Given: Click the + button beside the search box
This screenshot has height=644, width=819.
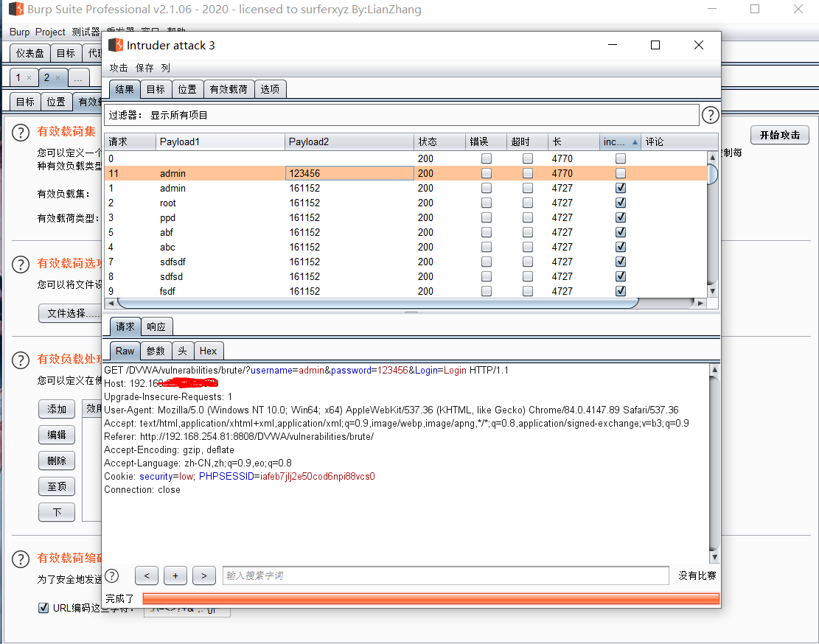Looking at the screenshot, I should (x=175, y=575).
